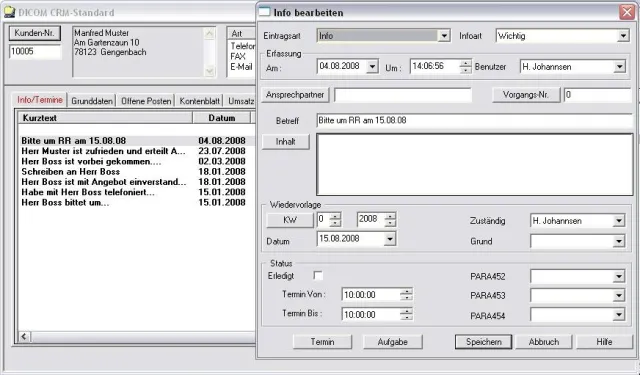Viewport: 640px width, 375px height.
Task: Click the Kunden-Nr. field showing 10005
Action: [35, 52]
